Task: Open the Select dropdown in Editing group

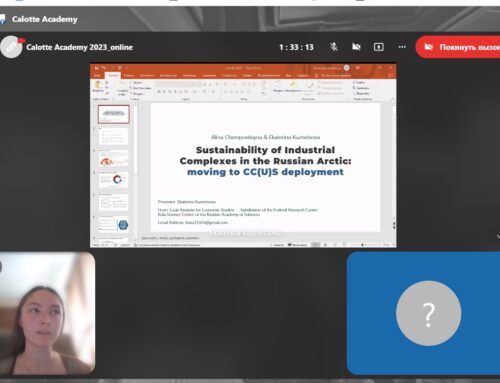Action: coord(362,93)
